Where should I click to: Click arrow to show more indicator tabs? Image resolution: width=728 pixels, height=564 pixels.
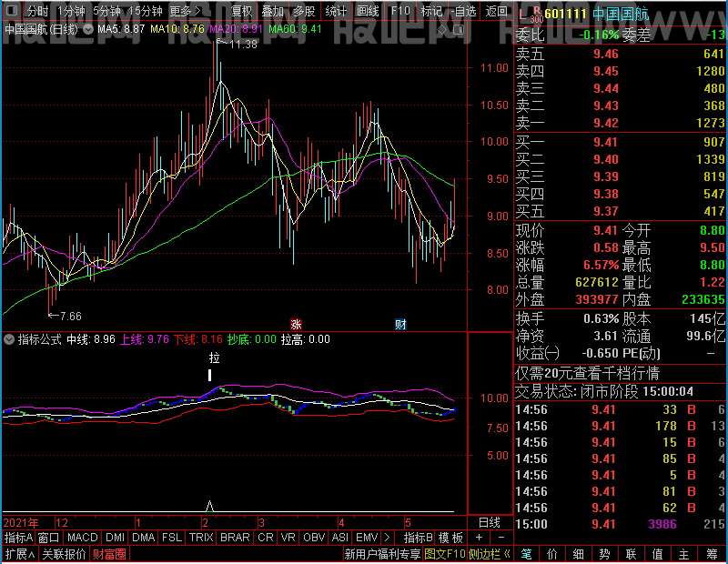pyautogui.click(x=387, y=538)
